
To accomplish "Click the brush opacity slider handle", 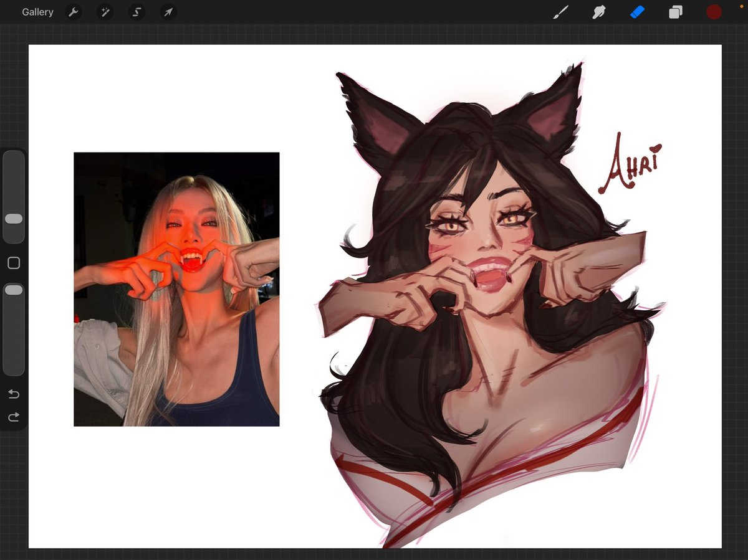I will [x=14, y=290].
